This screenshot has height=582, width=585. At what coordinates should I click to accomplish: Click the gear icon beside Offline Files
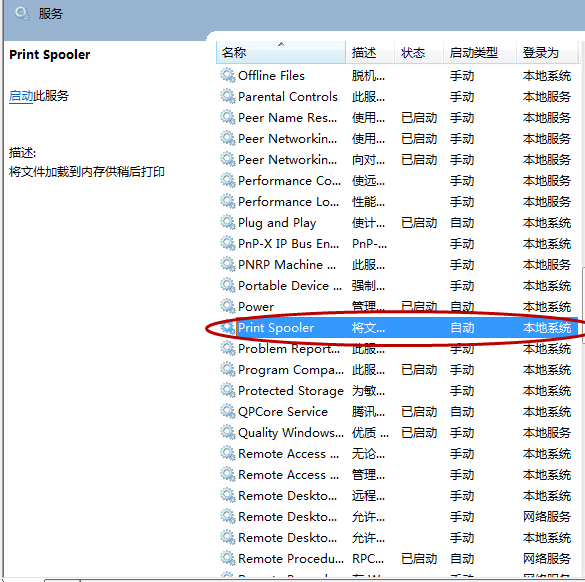point(228,76)
